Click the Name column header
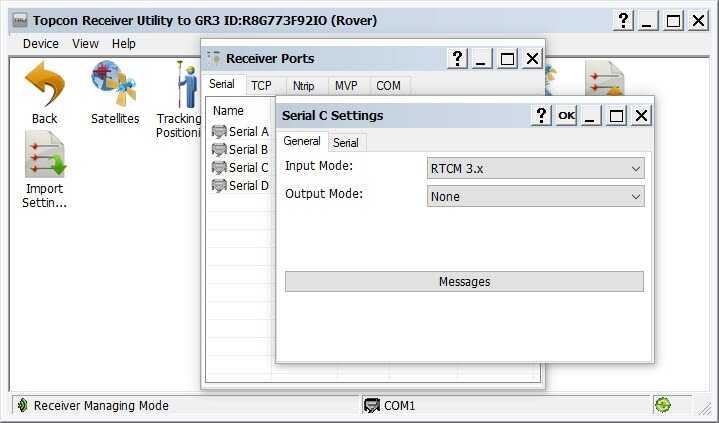719x423 pixels. point(228,111)
